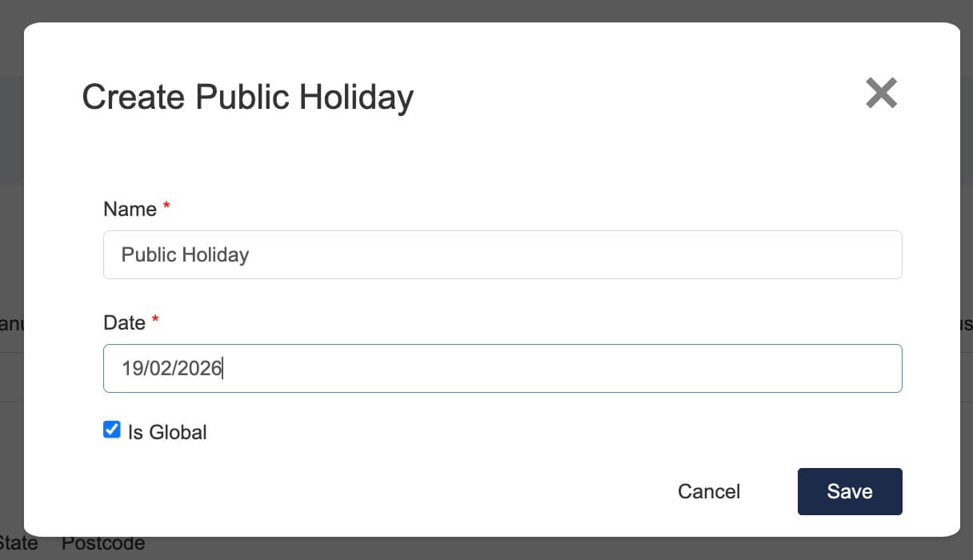Click the Postcode column header behind dialog
973x560 pixels.
pos(102,542)
